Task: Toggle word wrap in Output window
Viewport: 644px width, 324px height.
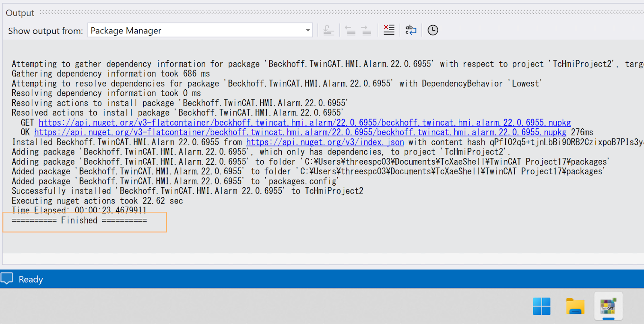Action: (411, 30)
